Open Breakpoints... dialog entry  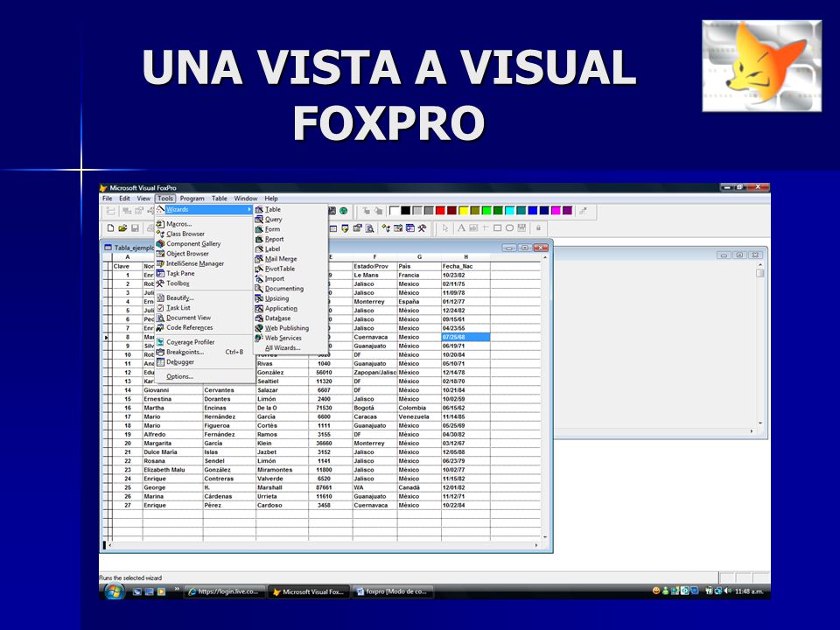(205, 352)
